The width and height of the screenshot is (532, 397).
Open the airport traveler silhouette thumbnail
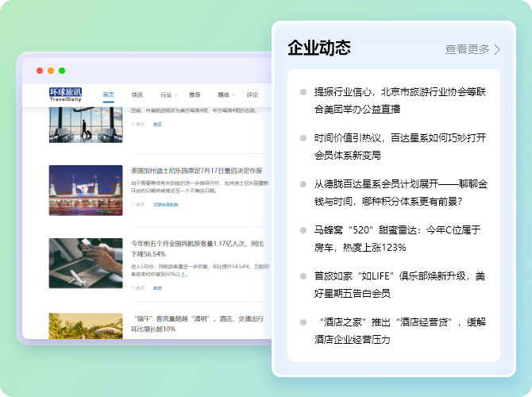[x=86, y=125]
